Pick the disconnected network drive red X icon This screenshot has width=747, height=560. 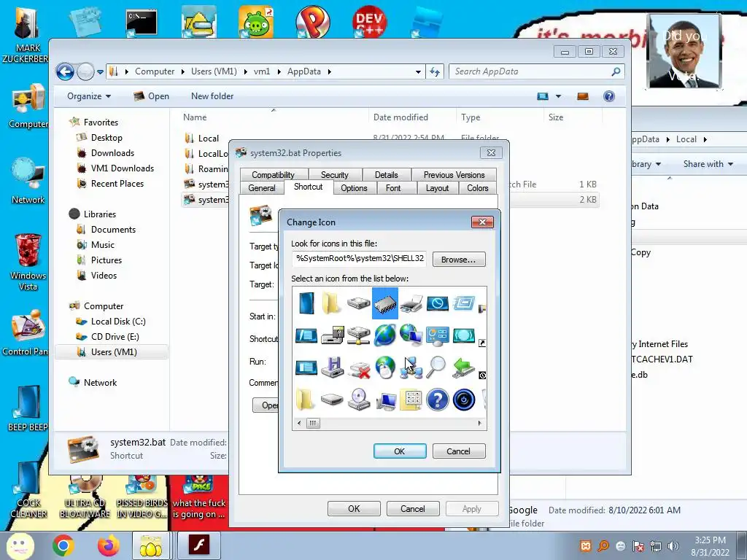[x=359, y=369]
